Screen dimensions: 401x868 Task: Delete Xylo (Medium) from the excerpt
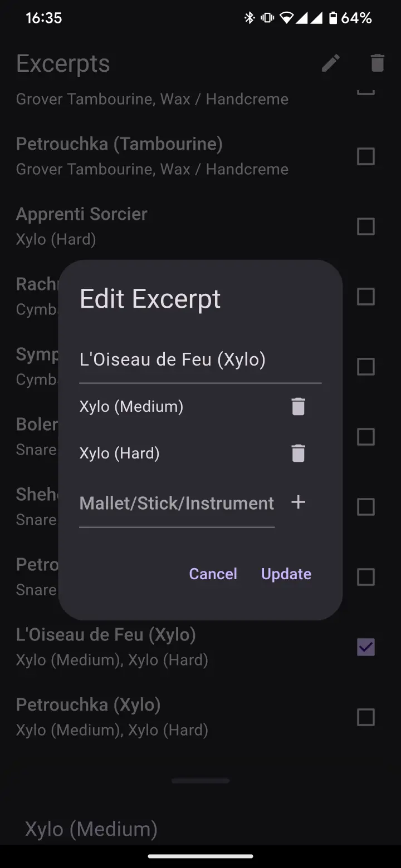pyautogui.click(x=299, y=407)
